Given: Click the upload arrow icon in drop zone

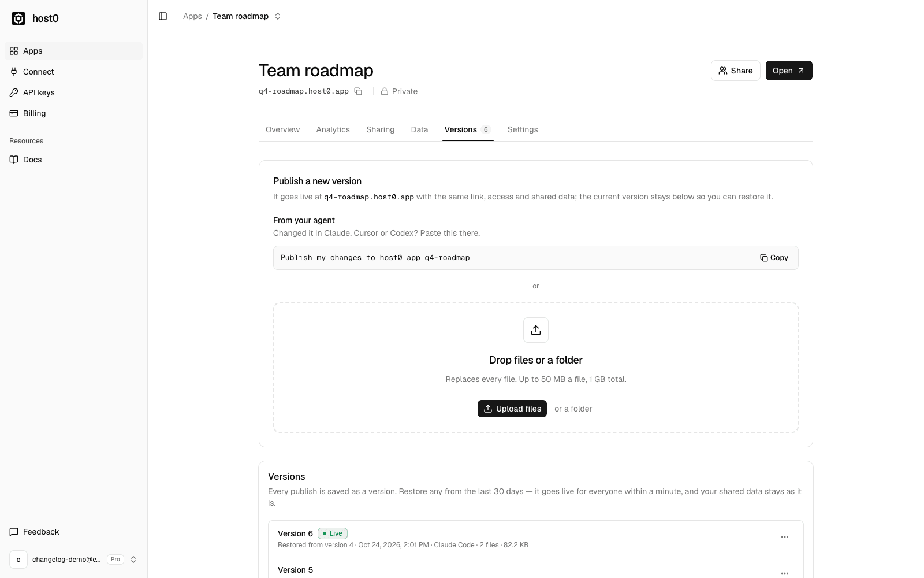Looking at the screenshot, I should pyautogui.click(x=536, y=330).
